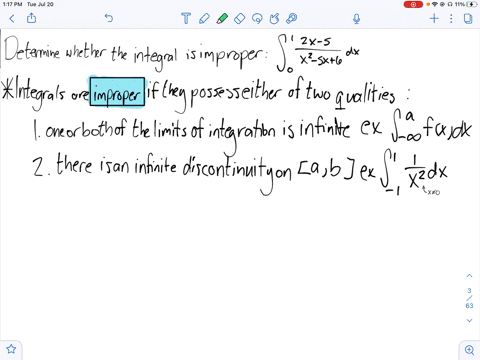
Task: Open the three-dot more options menu
Action: (x=451, y=18)
